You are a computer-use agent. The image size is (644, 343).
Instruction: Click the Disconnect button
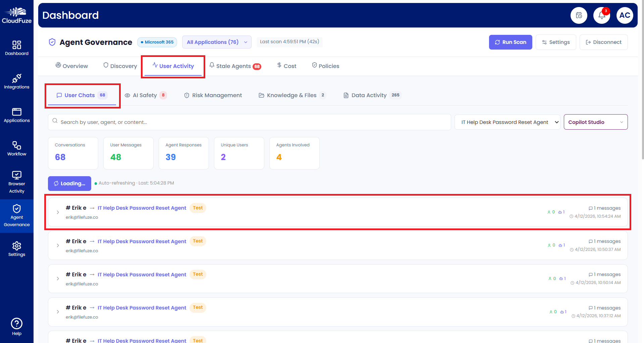click(x=603, y=42)
